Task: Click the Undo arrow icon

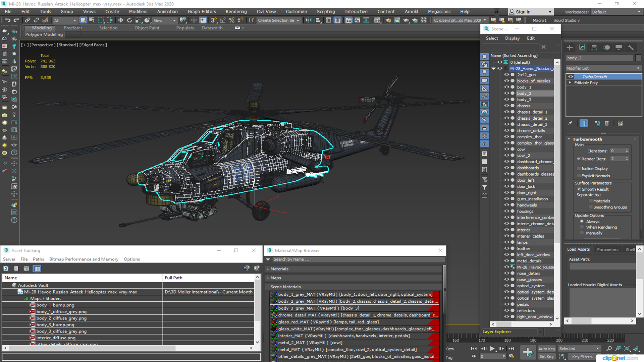Action: pyautogui.click(x=7, y=20)
